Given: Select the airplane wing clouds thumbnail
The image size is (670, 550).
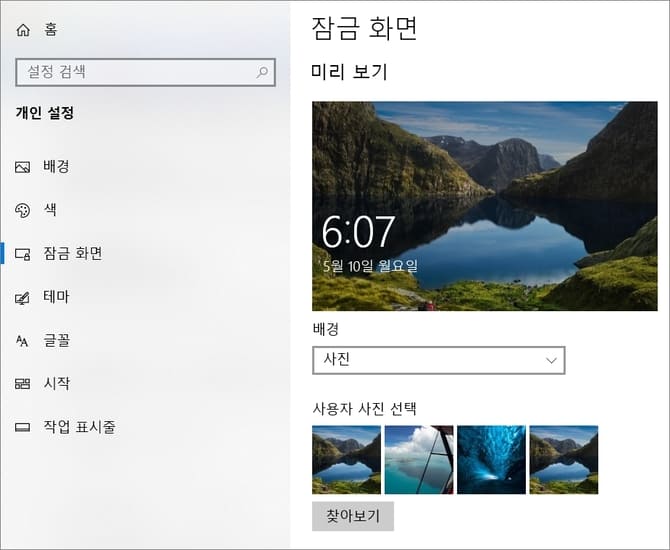Looking at the screenshot, I should click(419, 460).
